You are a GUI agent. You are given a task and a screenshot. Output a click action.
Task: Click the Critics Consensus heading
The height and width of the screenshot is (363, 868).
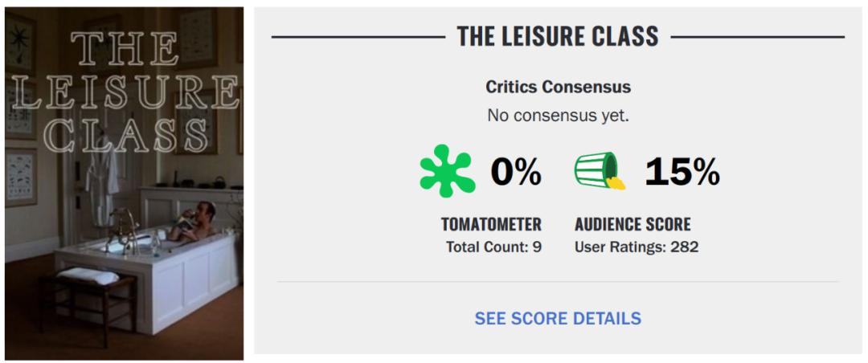558,87
